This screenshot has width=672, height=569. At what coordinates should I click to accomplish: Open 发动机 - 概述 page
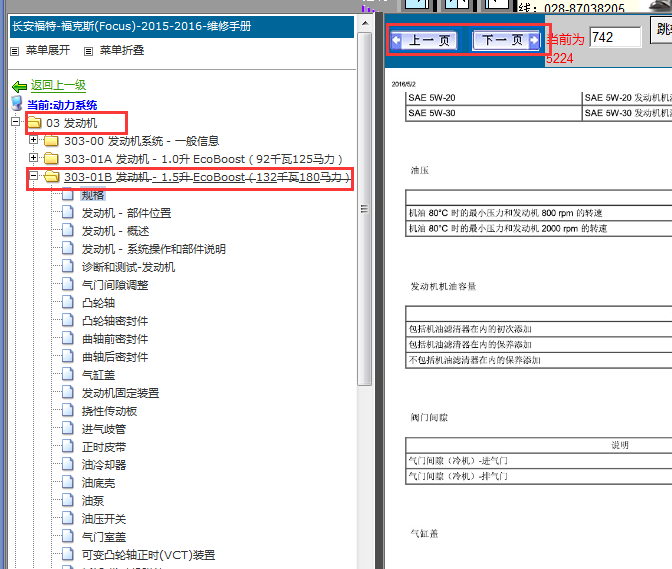coord(115,231)
